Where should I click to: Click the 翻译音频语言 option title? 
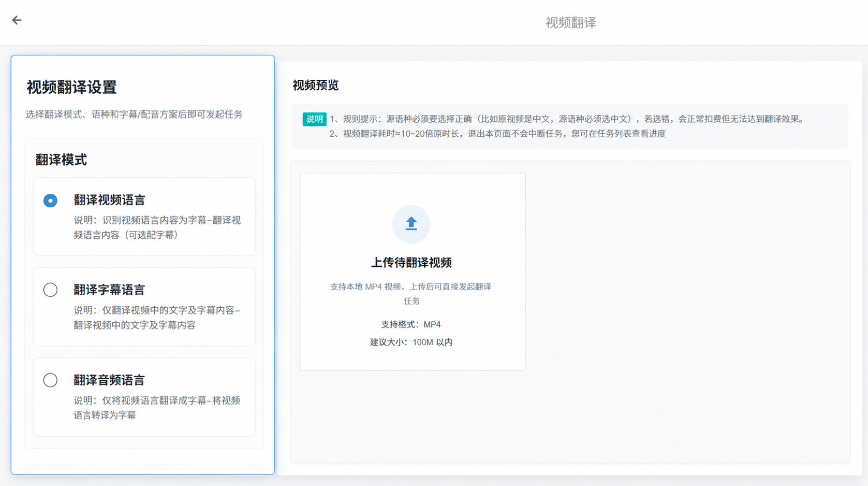109,380
